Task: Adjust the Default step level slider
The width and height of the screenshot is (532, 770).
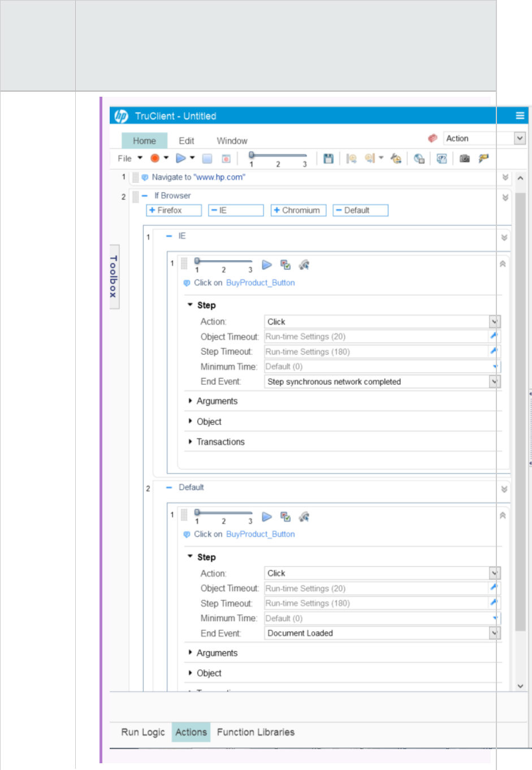Action: pos(223,513)
